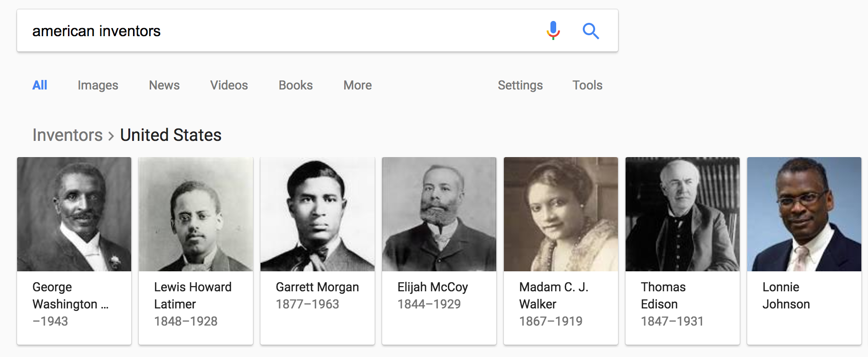
Task: Open the Settings menu
Action: (x=520, y=85)
